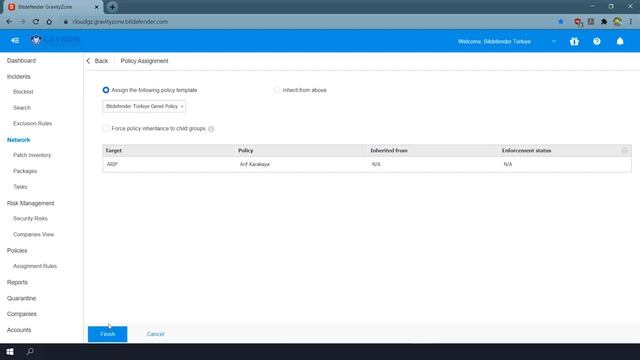Viewport: 640px width, 360px height.
Task: Close the Bitdefender GravityZone tab
Action: (97, 7)
